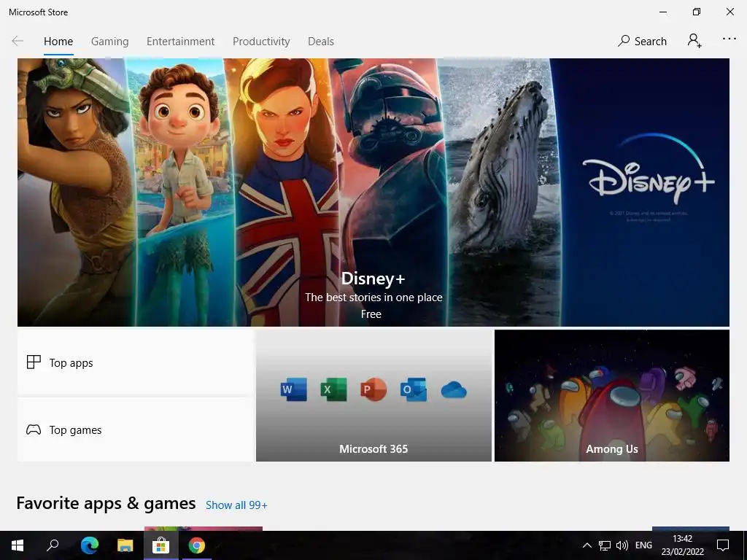This screenshot has height=560, width=747.
Task: Open the account sign-in icon
Action: pos(694,41)
